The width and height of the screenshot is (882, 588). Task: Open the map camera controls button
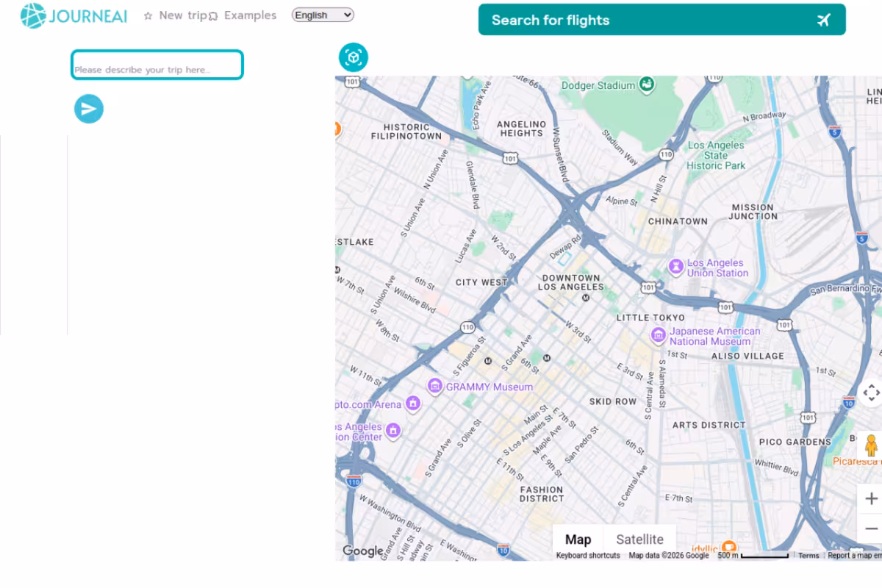[871, 392]
